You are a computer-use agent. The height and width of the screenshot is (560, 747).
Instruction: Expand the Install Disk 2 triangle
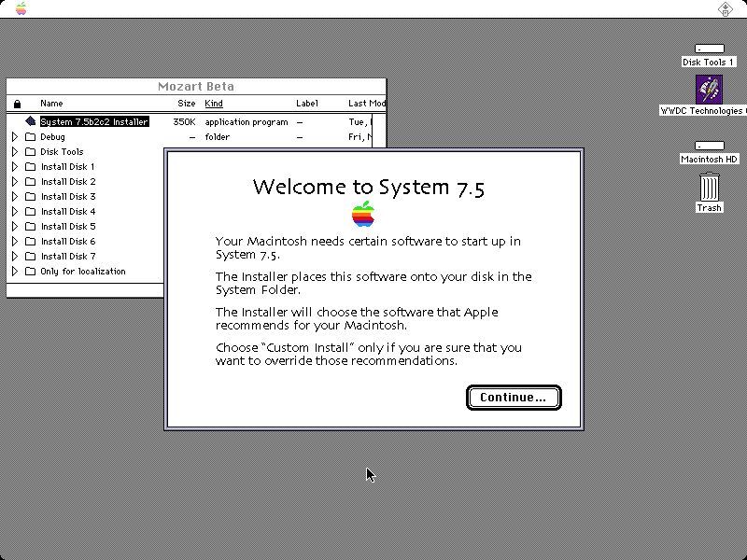[x=15, y=181]
